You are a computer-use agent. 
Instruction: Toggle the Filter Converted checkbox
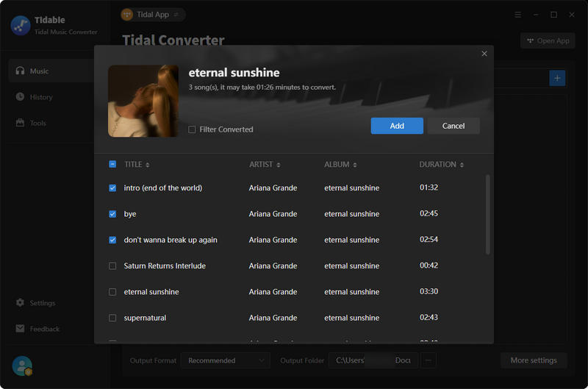tap(192, 129)
